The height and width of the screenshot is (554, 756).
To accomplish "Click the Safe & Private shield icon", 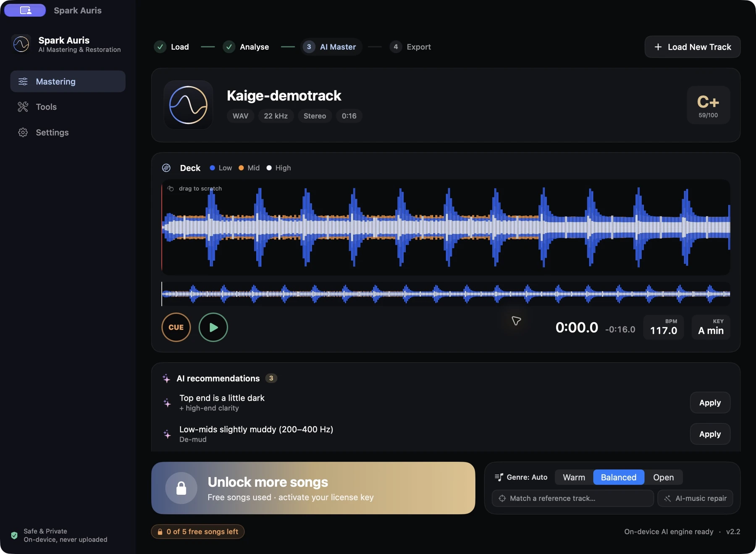I will pos(14,536).
